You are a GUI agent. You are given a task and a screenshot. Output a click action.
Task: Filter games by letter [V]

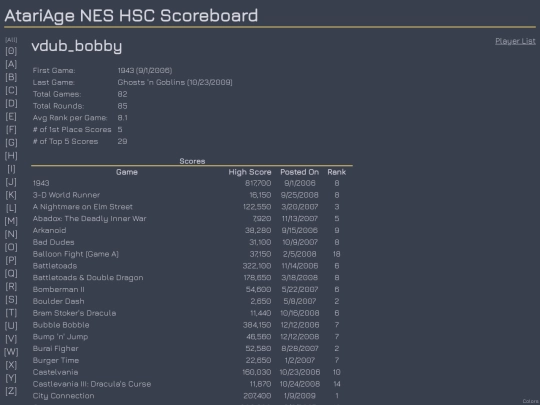click(x=11, y=339)
